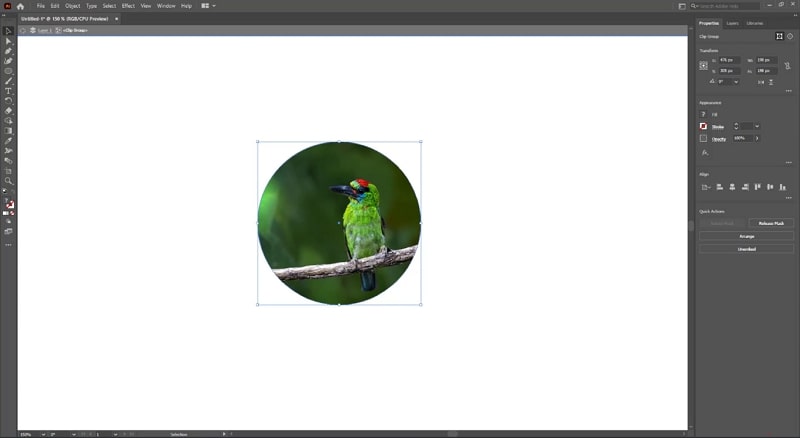Click vertical align center icon
The height and width of the screenshot is (438, 800).
pos(770,187)
